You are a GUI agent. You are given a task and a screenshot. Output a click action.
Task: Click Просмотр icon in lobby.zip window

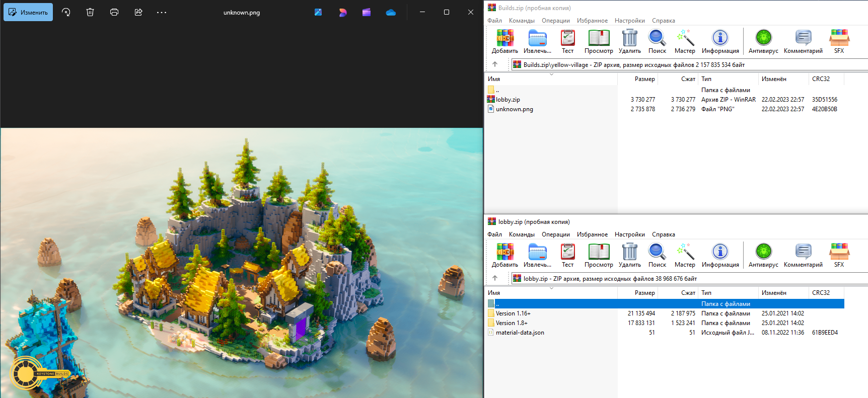coord(599,255)
